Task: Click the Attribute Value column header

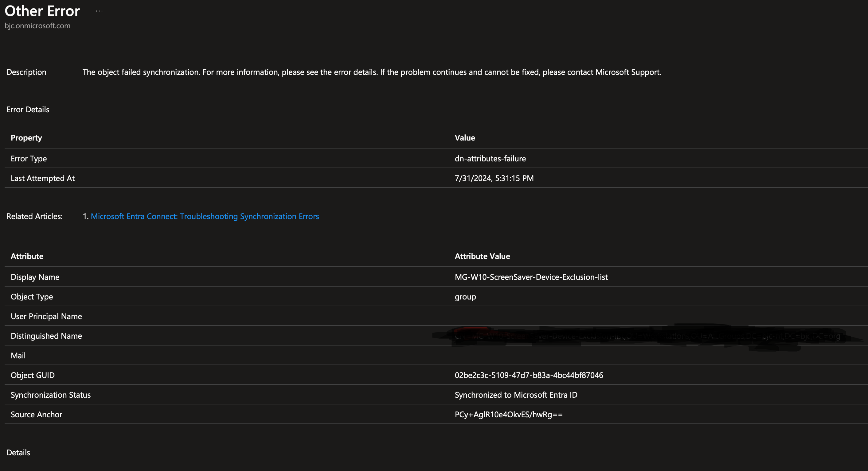Action: click(483, 256)
